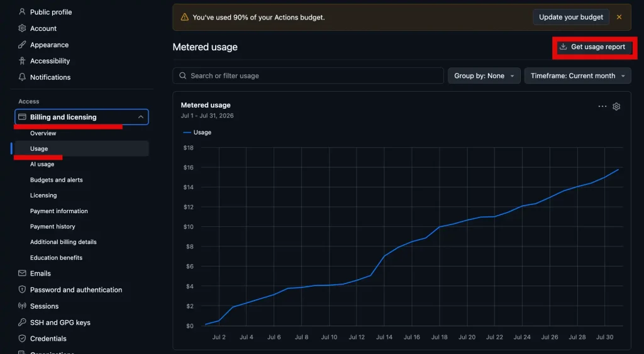Click the SSH and GPG keys icon

(22, 323)
